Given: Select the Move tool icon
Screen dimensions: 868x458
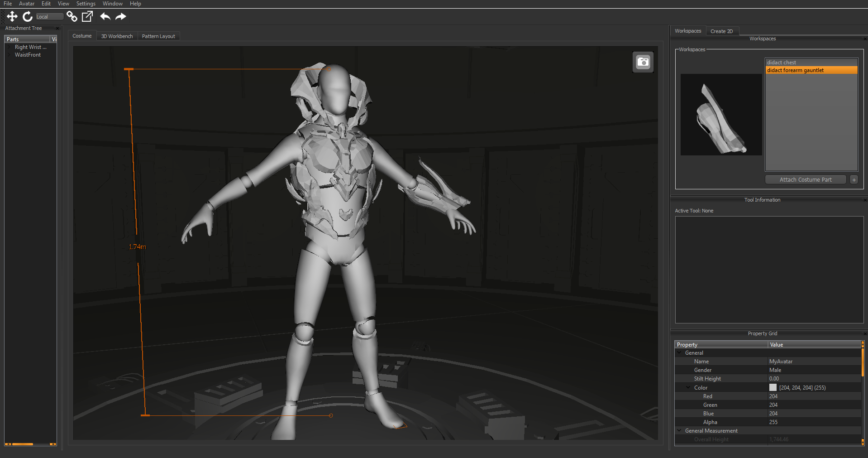Looking at the screenshot, I should click(12, 17).
